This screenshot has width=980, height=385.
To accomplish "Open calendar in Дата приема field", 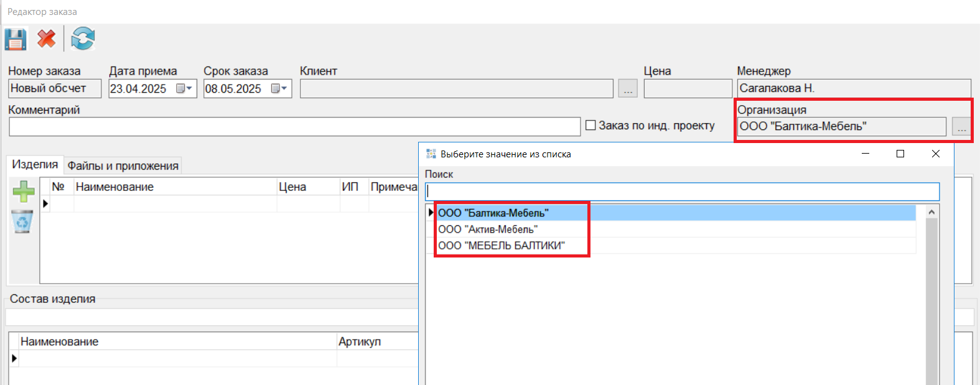I will [x=184, y=89].
